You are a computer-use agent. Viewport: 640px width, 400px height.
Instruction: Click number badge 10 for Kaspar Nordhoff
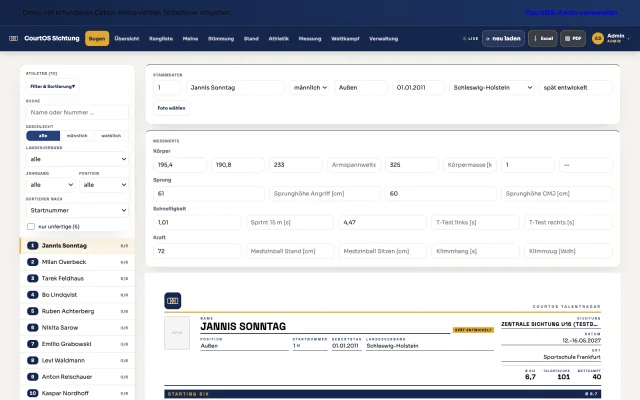coord(33,393)
